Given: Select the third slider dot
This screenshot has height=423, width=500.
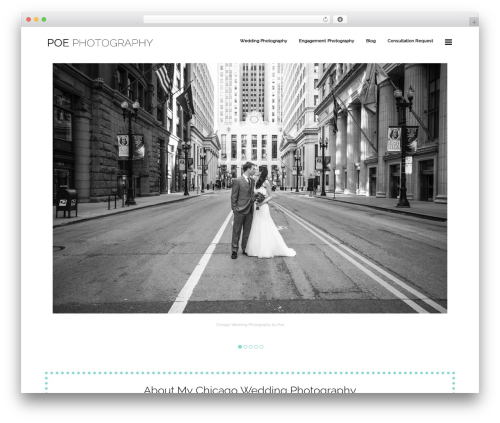Looking at the screenshot, I should click(251, 347).
